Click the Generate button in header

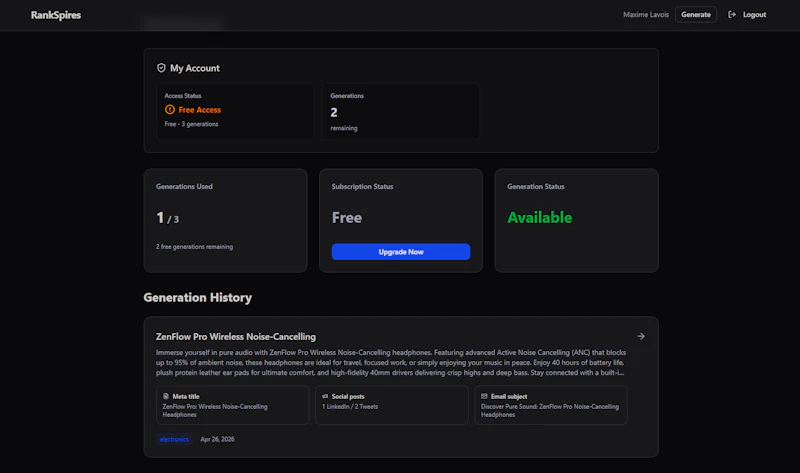click(x=695, y=14)
